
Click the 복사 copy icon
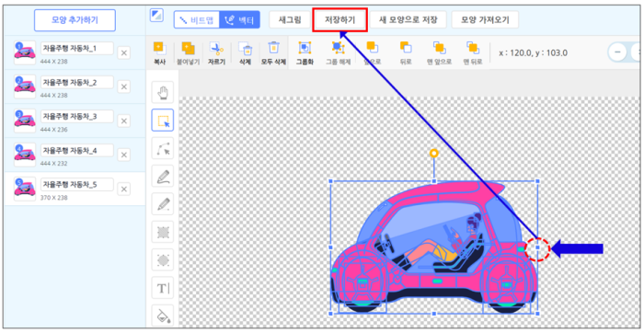point(159,49)
